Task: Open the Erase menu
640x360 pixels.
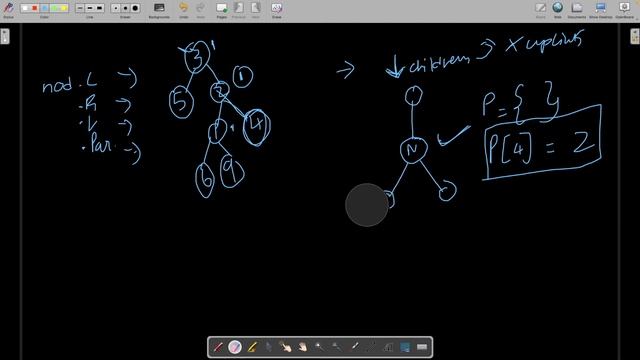Action: [x=276, y=10]
